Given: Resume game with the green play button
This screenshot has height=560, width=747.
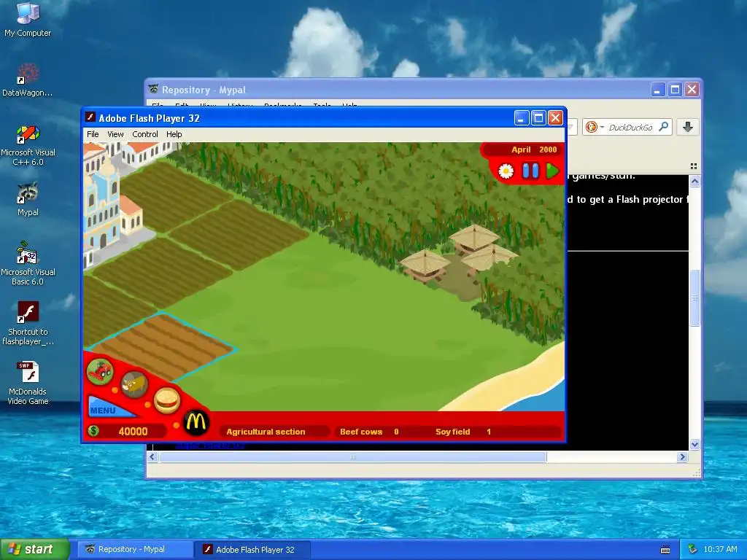Looking at the screenshot, I should (553, 171).
